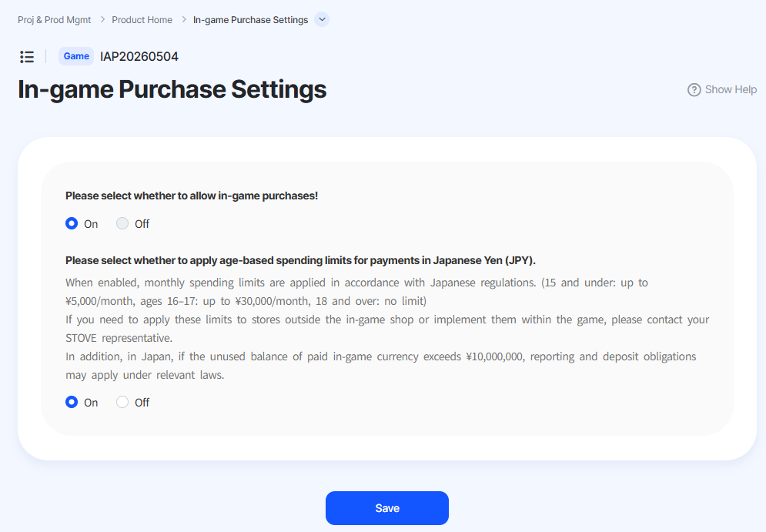Click the arrow after Product Home
This screenshot has height=532, width=766.
pyautogui.click(x=184, y=19)
